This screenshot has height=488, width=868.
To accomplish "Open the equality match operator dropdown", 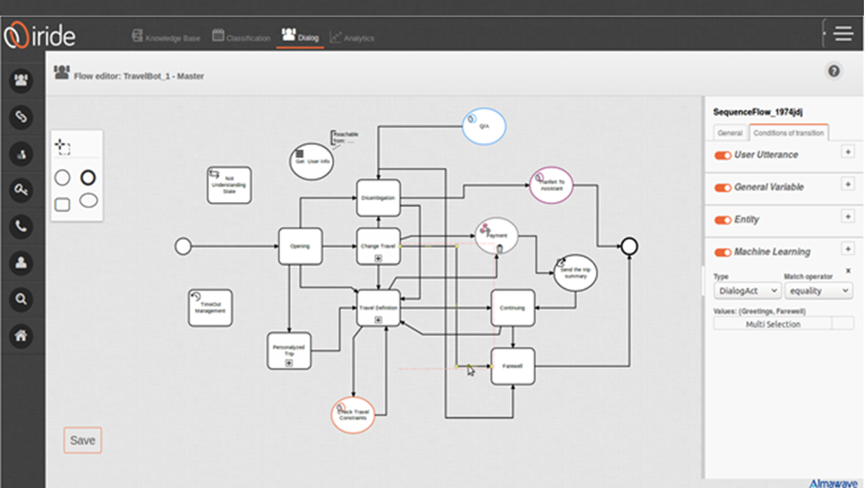I will click(x=818, y=291).
